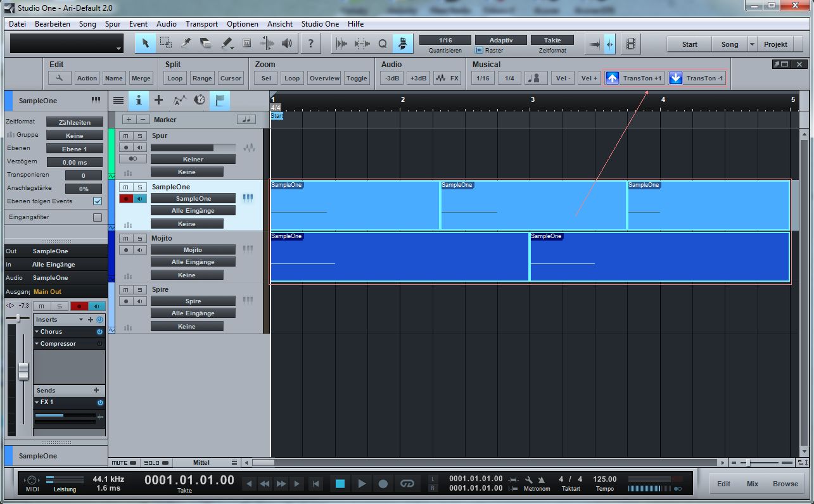Open the Mix console button
This screenshot has height=504, width=814.
753,484
